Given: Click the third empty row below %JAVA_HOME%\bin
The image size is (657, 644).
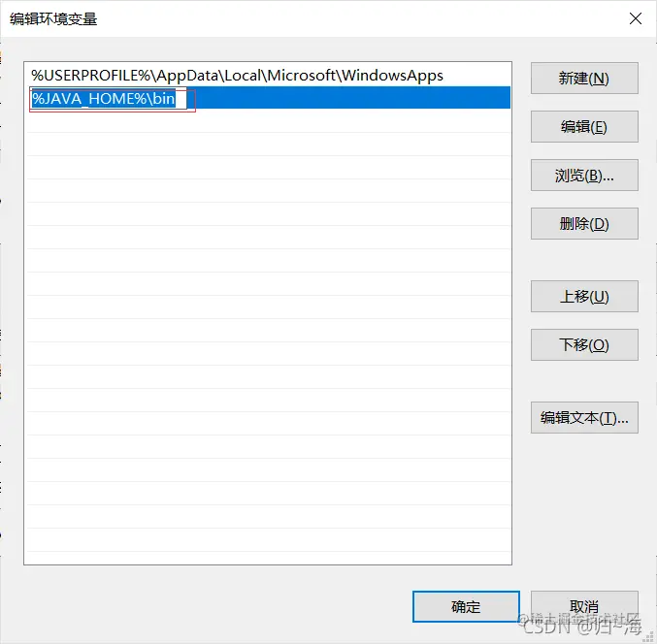Looking at the screenshot, I should pyautogui.click(x=269, y=168).
